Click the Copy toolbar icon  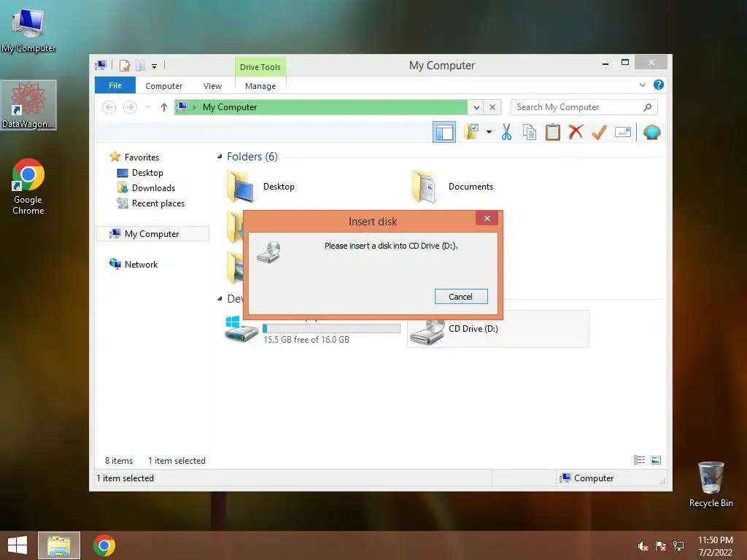click(x=530, y=132)
